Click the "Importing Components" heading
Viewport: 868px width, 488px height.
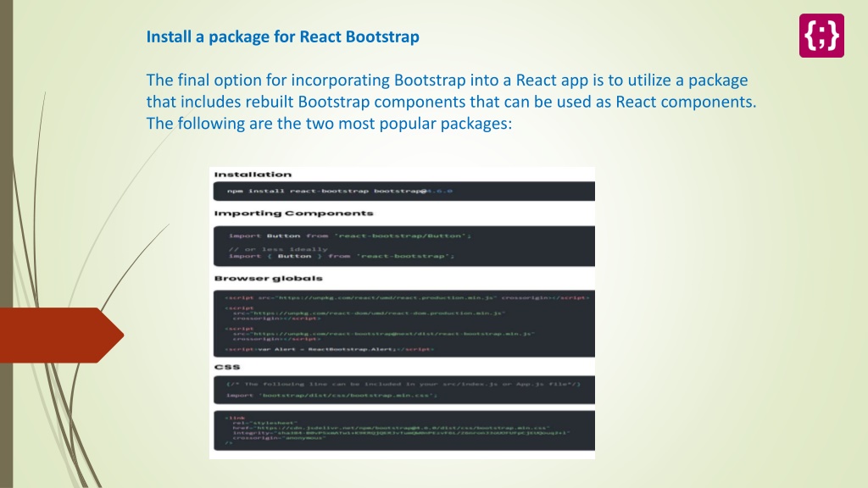[x=294, y=213]
